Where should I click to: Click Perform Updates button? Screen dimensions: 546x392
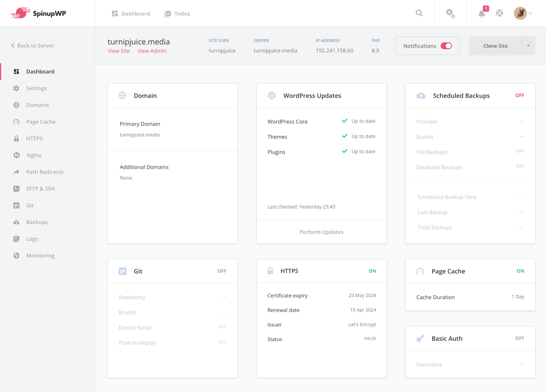[321, 232]
